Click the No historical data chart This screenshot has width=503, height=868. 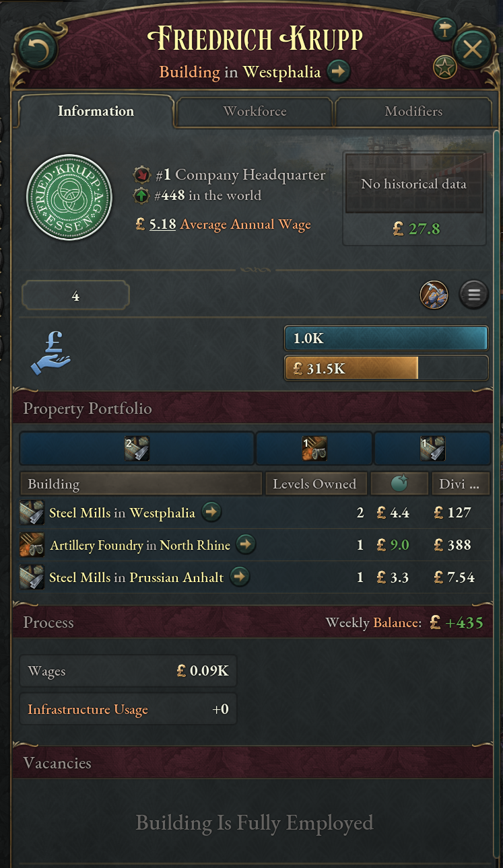click(x=413, y=184)
